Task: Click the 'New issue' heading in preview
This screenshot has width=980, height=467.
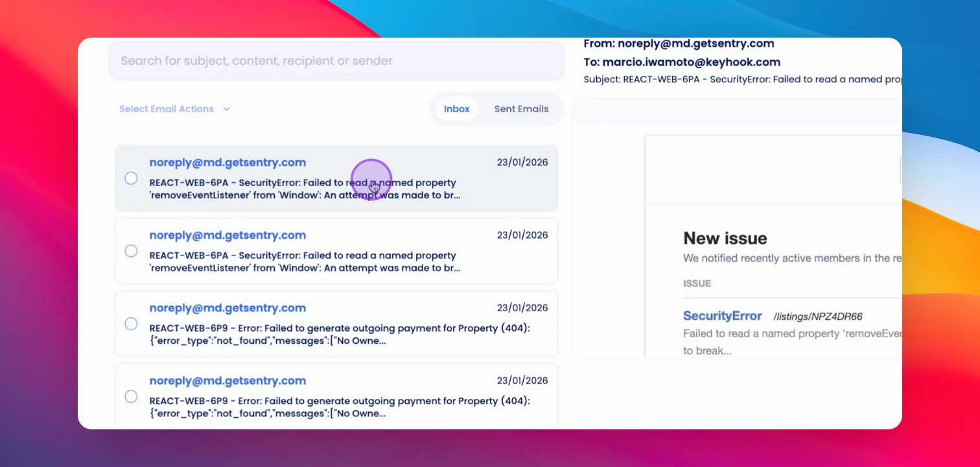Action: point(725,238)
